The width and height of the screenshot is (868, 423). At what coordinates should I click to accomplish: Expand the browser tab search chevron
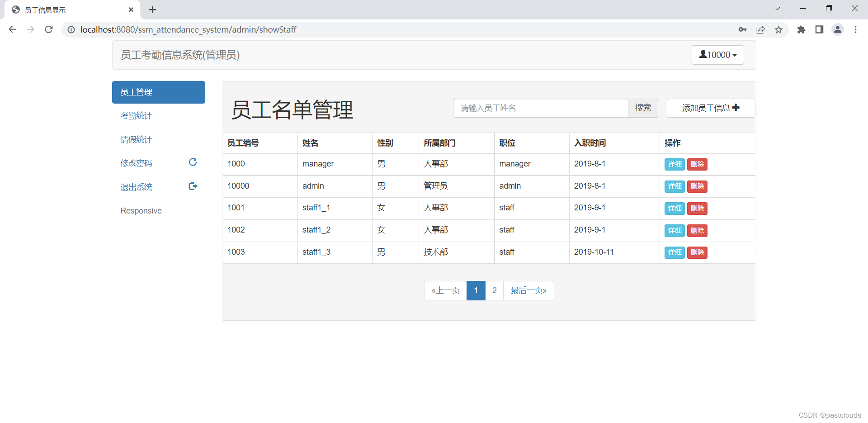click(x=777, y=8)
